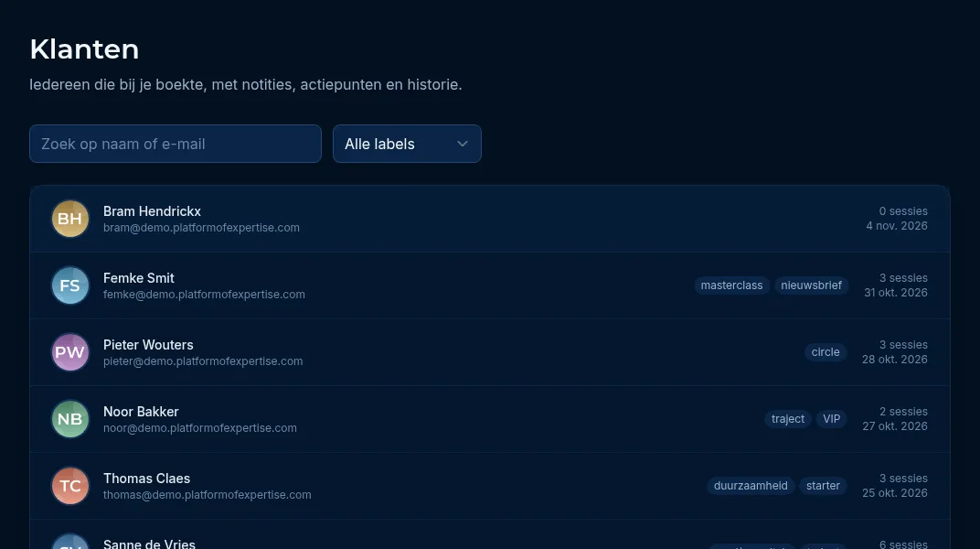Open Bram Hendrickx client name link
Screen dimensions: 980x549
coord(152,211)
